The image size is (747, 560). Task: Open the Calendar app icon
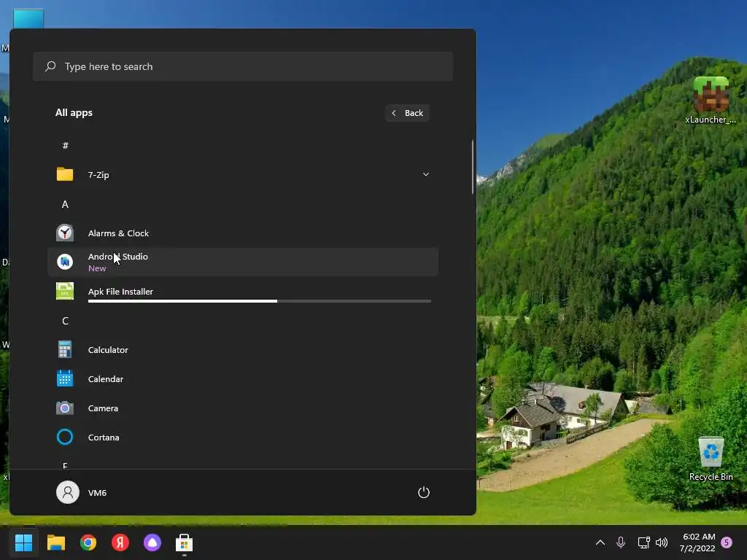click(x=65, y=378)
